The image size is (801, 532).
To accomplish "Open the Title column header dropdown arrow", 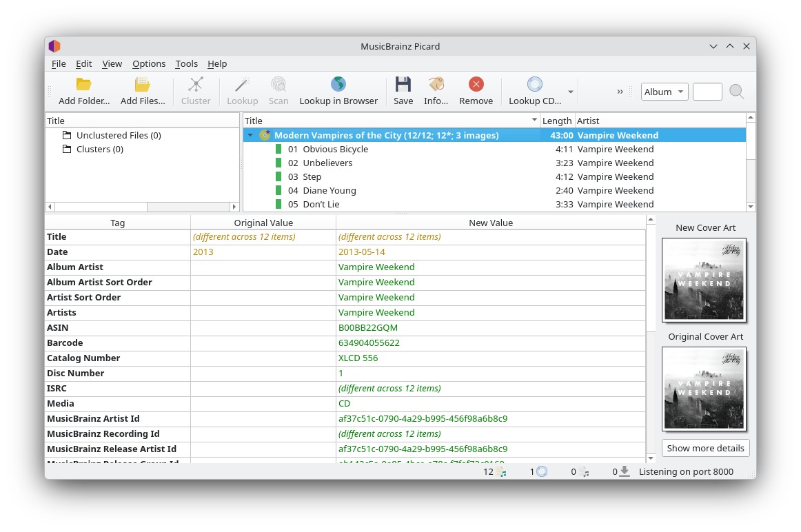I will (534, 119).
